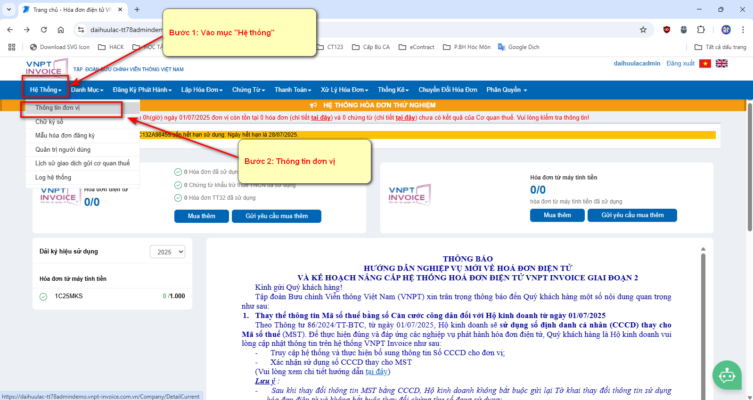
Task: Close the Trang chủ browser tab
Action: [119, 10]
